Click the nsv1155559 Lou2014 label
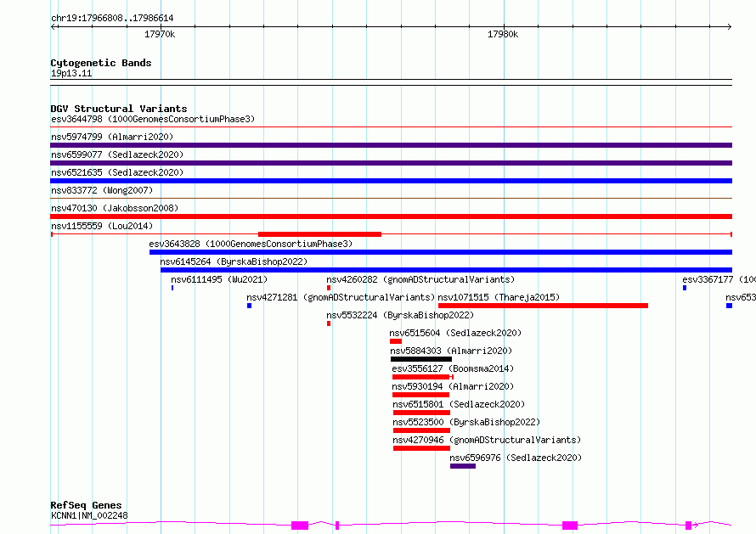 coord(102,226)
